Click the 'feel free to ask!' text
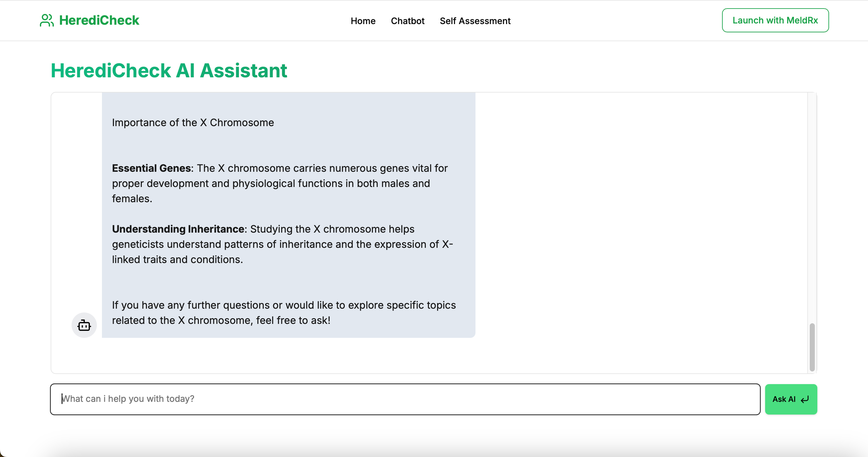868x457 pixels. [293, 320]
